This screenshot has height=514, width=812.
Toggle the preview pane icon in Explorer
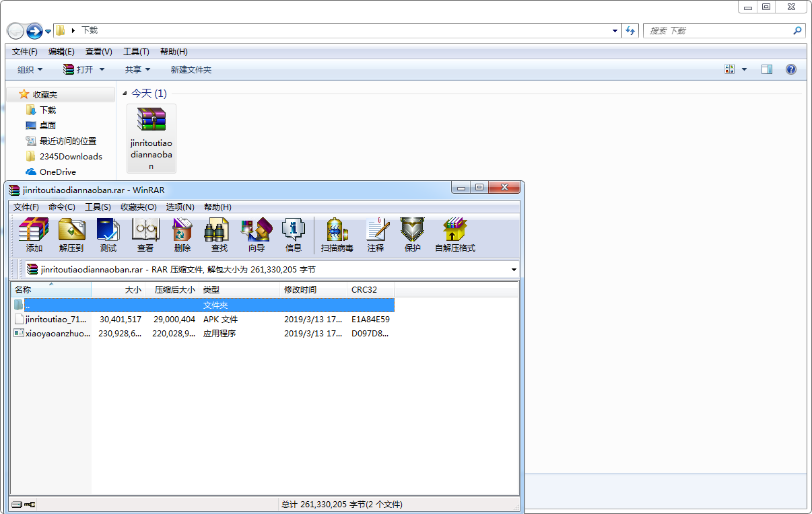point(766,69)
